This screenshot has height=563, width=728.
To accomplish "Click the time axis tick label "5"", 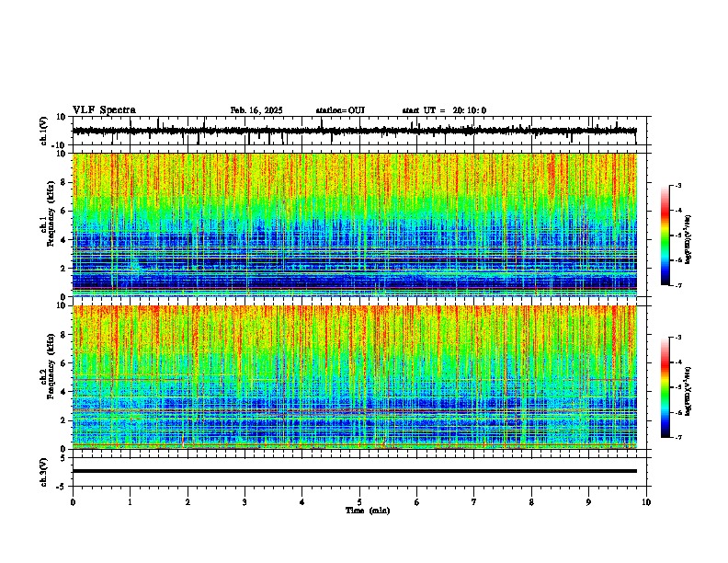I will point(359,502).
